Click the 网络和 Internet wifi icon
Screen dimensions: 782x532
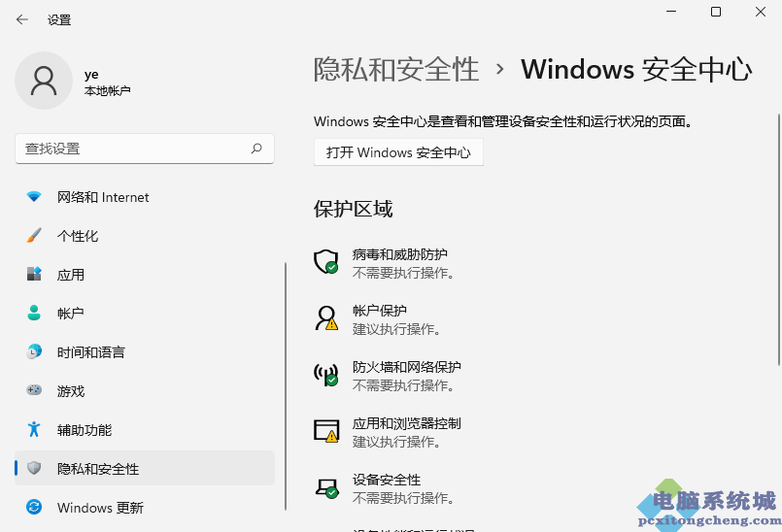tap(34, 197)
